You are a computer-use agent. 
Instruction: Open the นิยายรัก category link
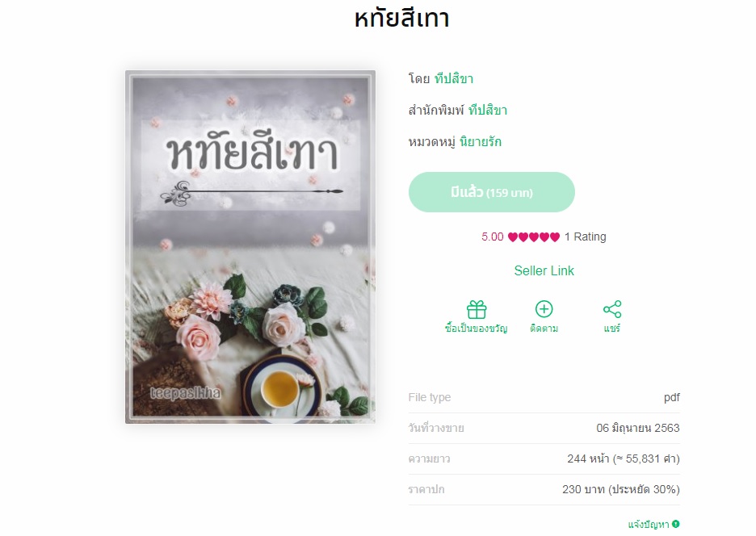pos(481,142)
